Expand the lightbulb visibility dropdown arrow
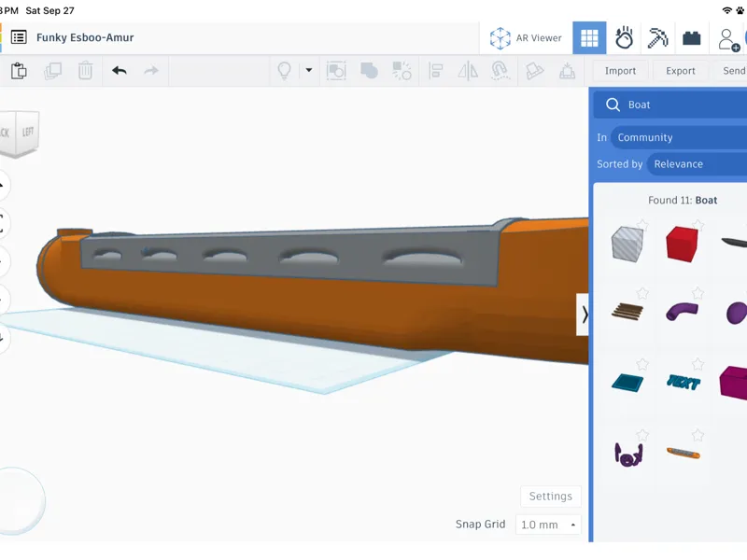Viewport: 747px width, 560px height. [309, 70]
